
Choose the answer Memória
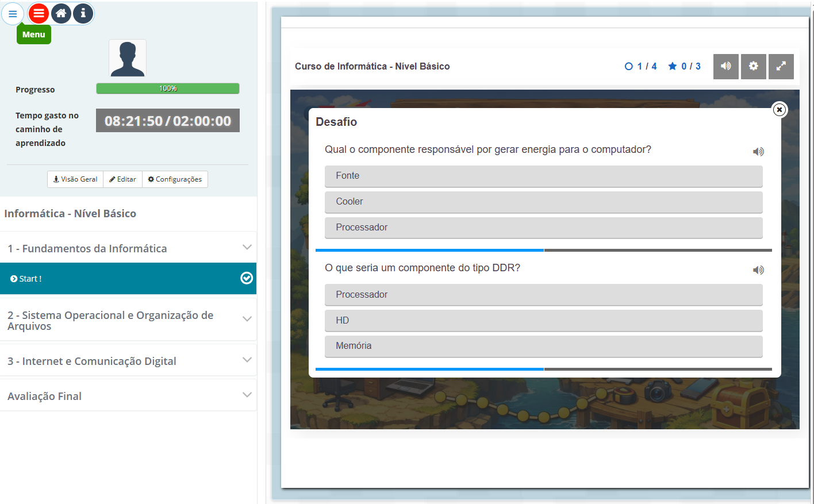[x=543, y=346]
